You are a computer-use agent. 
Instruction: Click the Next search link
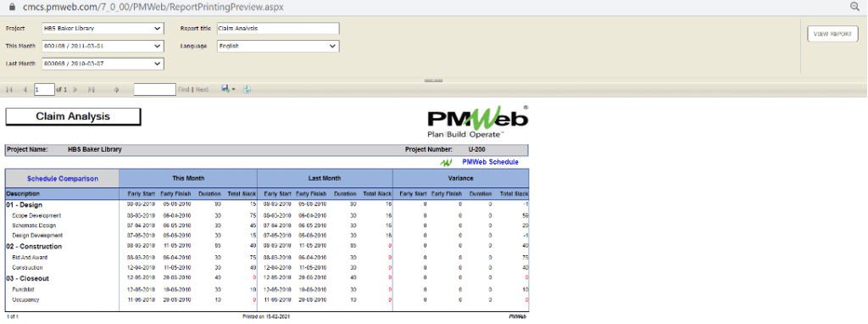click(x=202, y=90)
